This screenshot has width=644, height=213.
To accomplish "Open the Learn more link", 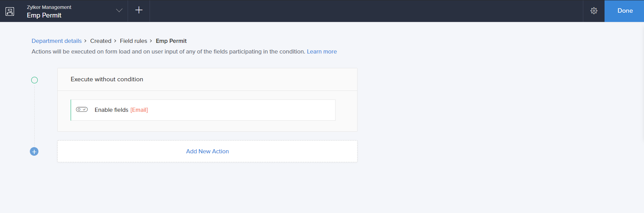I will (x=321, y=52).
